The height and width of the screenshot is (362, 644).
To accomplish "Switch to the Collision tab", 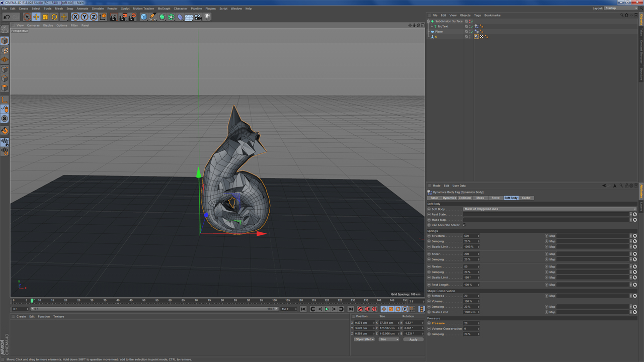I will click(465, 198).
